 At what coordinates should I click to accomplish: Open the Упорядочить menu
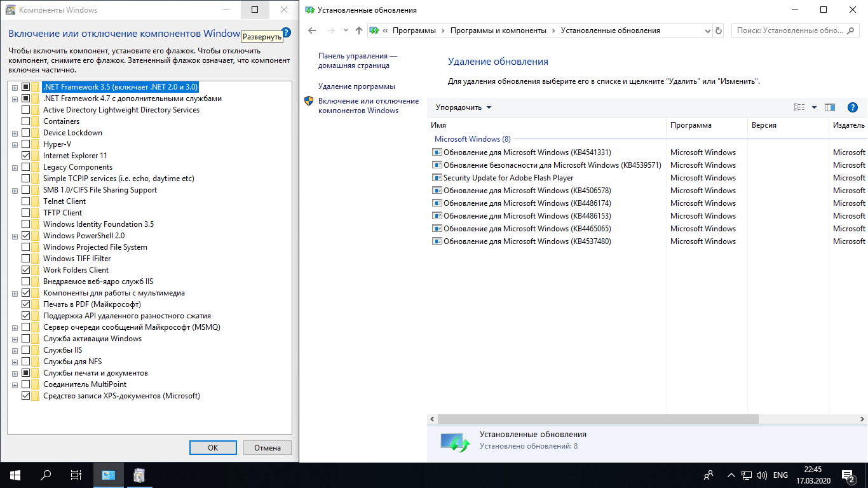(x=463, y=107)
